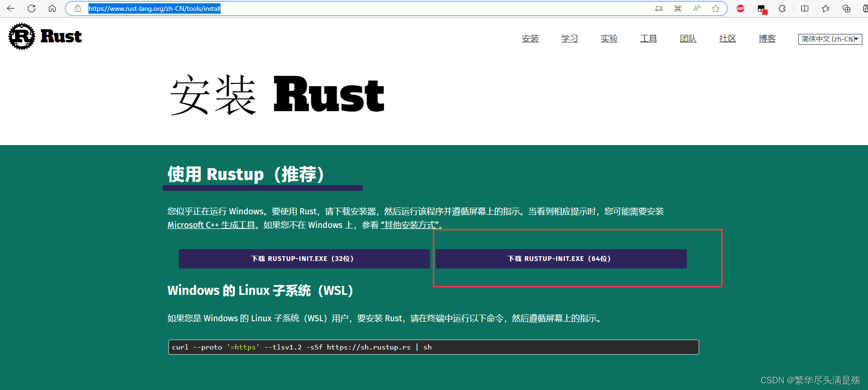Open the QR code grid icon in address bar

(x=678, y=8)
